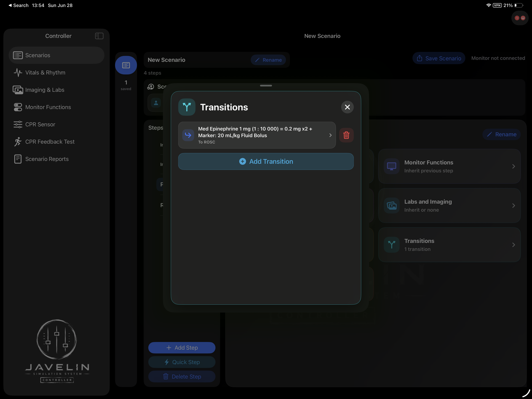Click the '1 transition' subtitle
Image resolution: width=532 pixels, height=399 pixels.
[417, 249]
